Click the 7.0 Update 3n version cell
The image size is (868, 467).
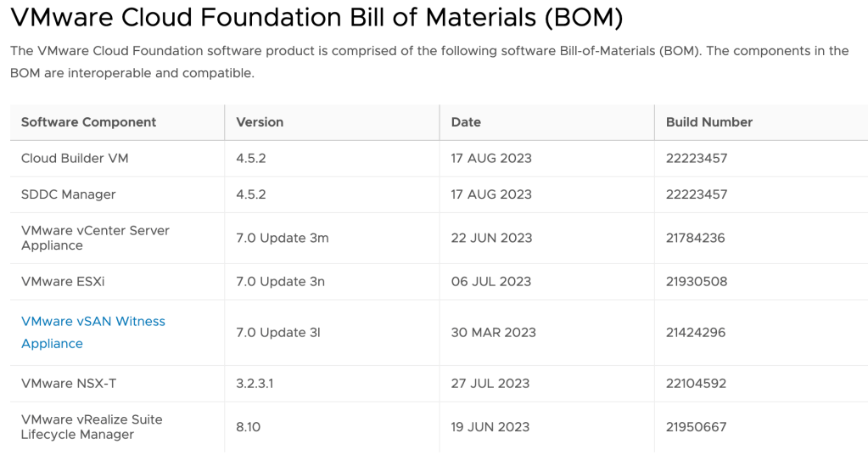280,281
